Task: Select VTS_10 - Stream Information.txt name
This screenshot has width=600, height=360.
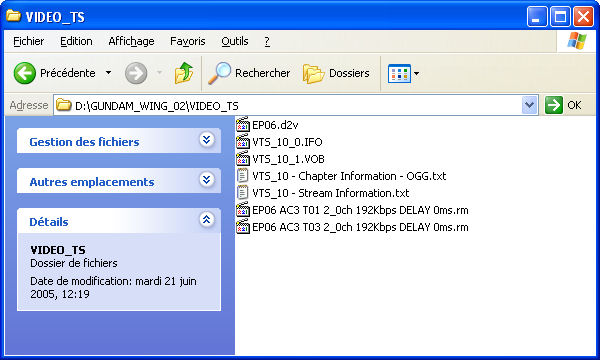Action: pos(331,193)
